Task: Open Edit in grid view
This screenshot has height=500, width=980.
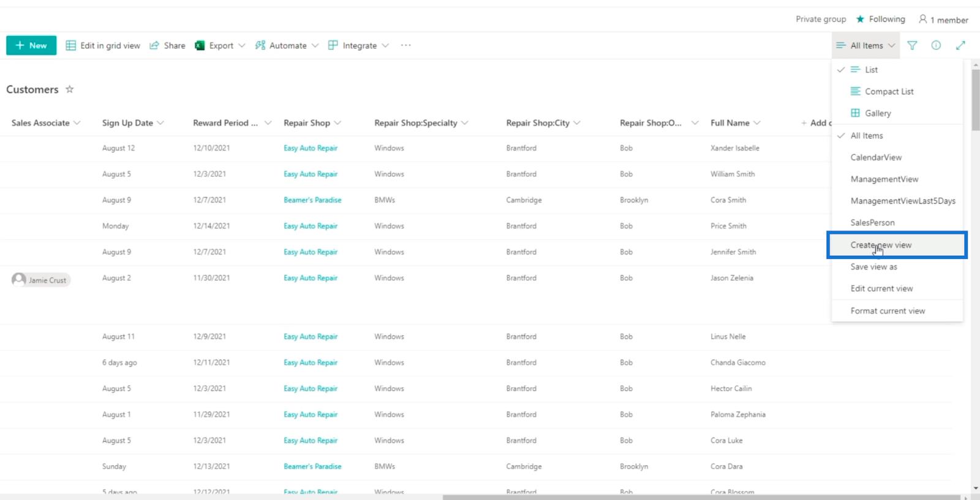Action: [103, 45]
